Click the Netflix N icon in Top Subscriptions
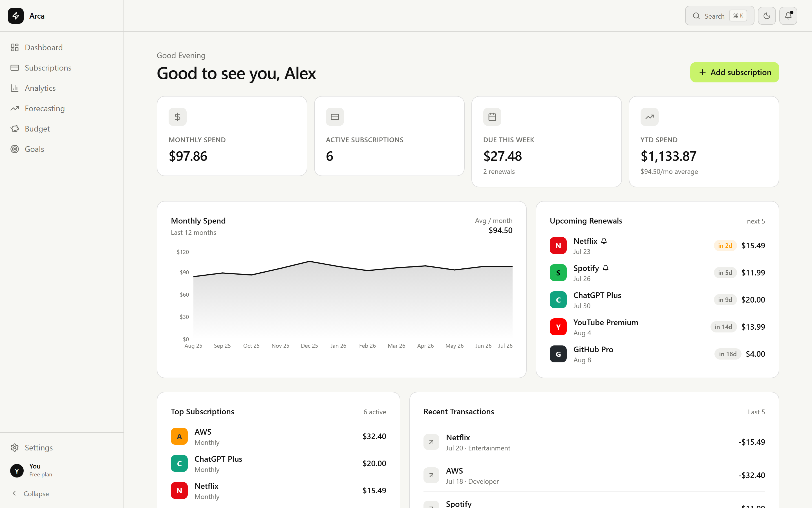Image resolution: width=812 pixels, height=508 pixels. coord(179,491)
